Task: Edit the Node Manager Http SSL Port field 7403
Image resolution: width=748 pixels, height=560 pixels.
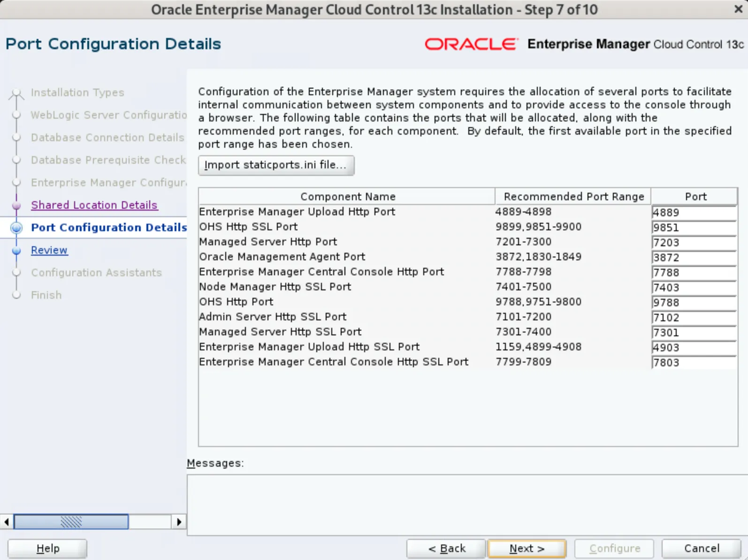Action: tap(694, 288)
